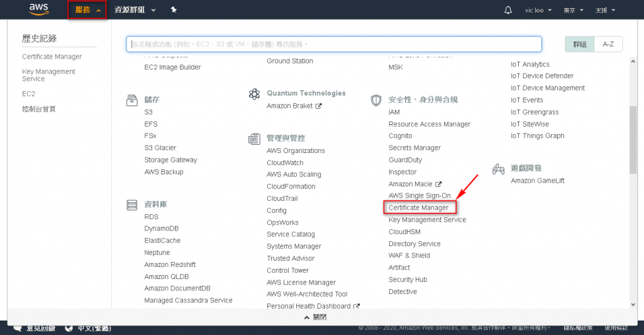Open AWS Backup
Screen dimensions: 644x335
[164, 172]
